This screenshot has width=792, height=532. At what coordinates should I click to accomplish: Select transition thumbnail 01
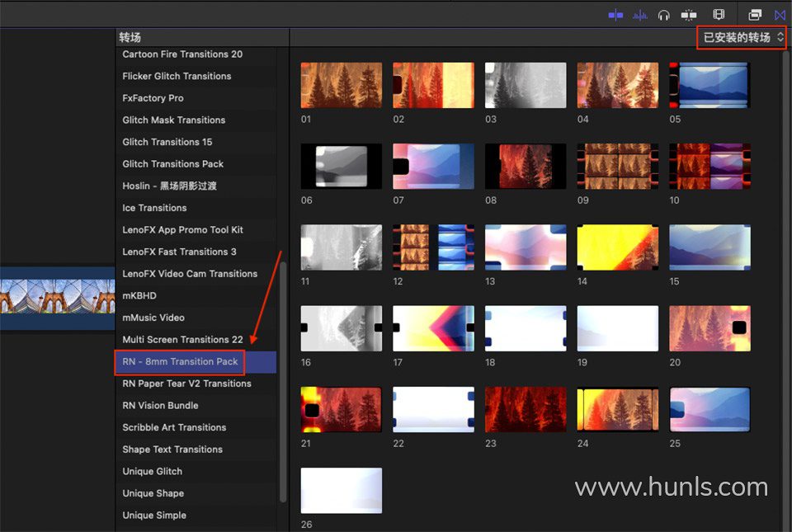[342, 85]
